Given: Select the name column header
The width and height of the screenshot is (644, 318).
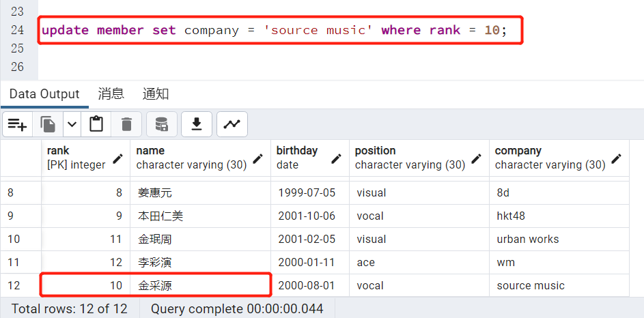Looking at the screenshot, I should coord(200,158).
